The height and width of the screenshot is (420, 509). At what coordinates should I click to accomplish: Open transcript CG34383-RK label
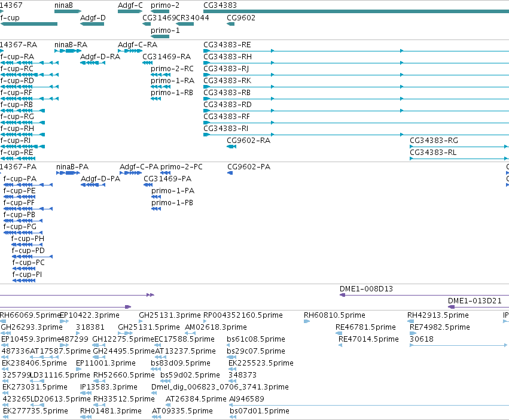pyautogui.click(x=227, y=81)
